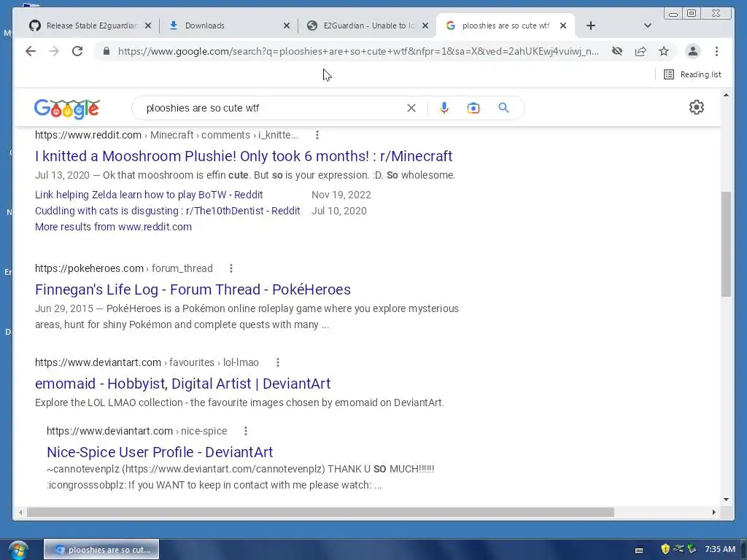Image resolution: width=747 pixels, height=560 pixels.
Task: Bookmark this page with the star icon
Action: tap(664, 52)
